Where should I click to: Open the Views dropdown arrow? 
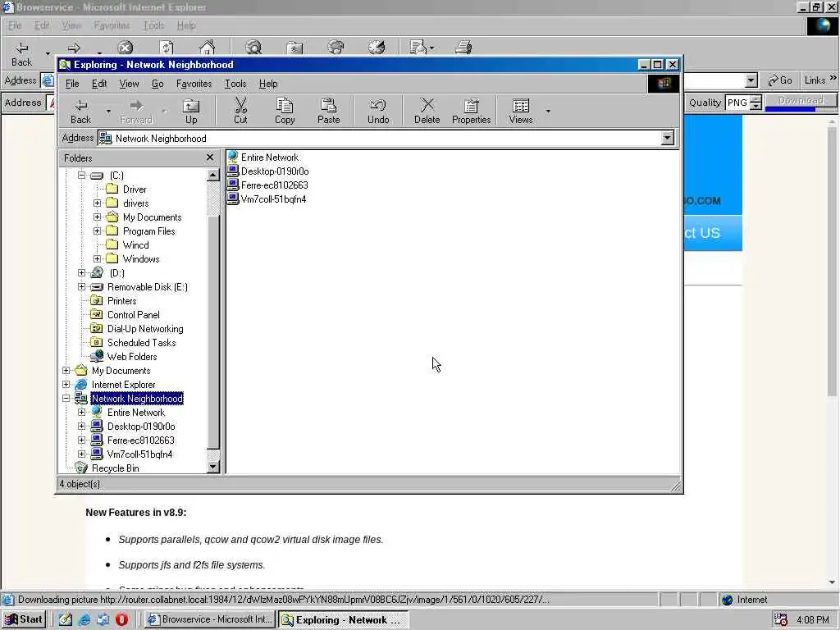pos(548,111)
